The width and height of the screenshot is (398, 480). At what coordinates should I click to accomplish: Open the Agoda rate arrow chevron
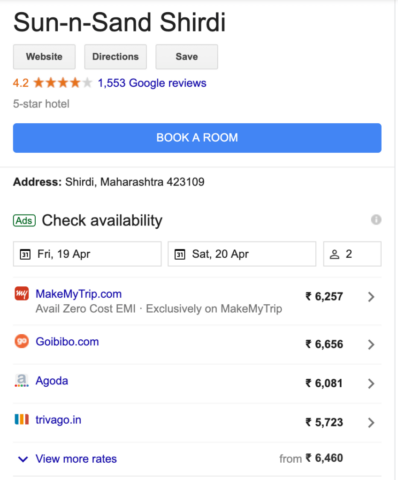371,383
